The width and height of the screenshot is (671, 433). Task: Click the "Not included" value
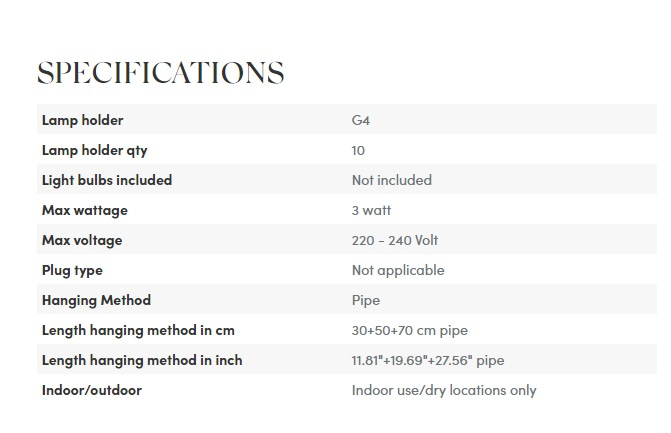pyautogui.click(x=391, y=180)
